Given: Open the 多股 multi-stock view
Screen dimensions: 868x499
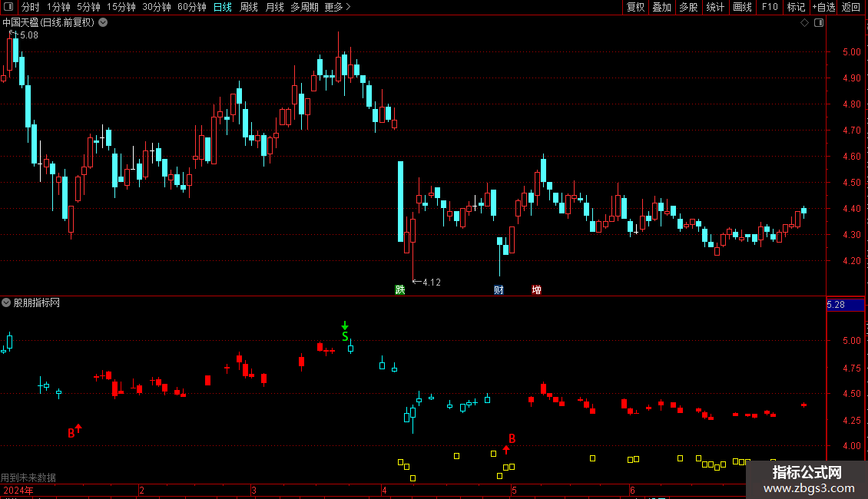Looking at the screenshot, I should click(x=688, y=7).
